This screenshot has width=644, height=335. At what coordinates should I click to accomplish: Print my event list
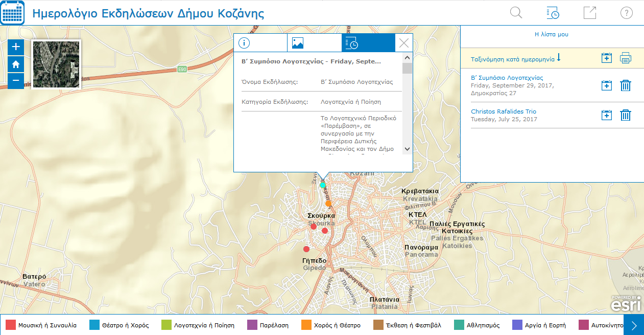[625, 58]
